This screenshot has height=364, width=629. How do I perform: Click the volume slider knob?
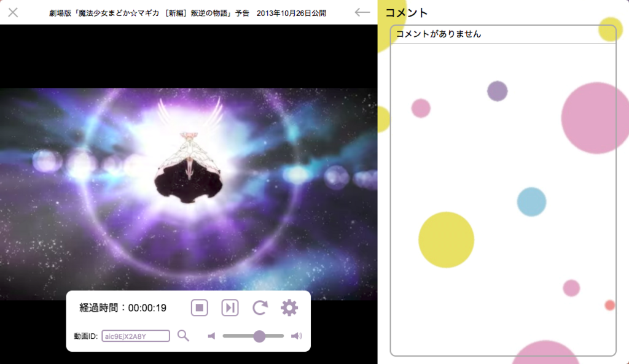[x=259, y=336]
